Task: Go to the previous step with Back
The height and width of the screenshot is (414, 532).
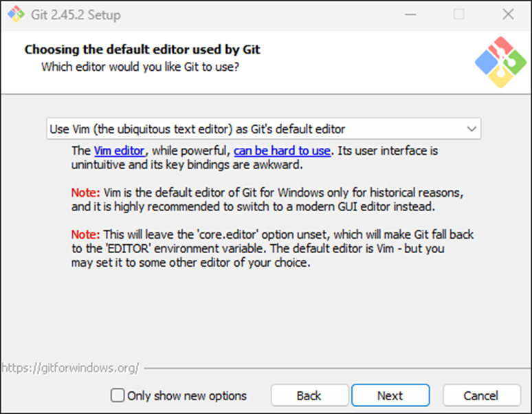Action: pos(309,395)
